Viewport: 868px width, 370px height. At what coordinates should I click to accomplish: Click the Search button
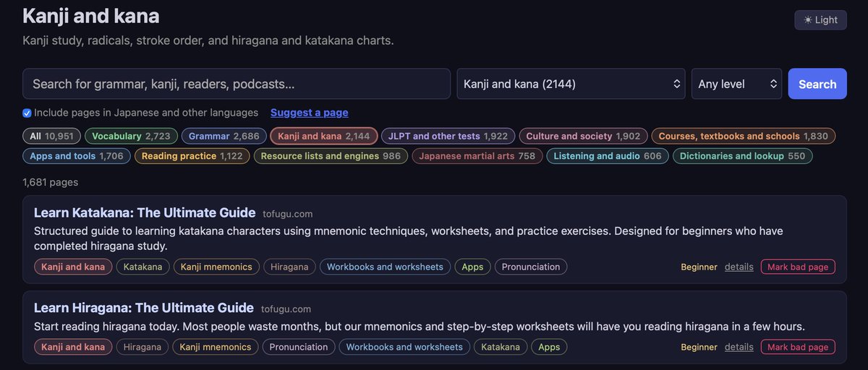tap(817, 84)
